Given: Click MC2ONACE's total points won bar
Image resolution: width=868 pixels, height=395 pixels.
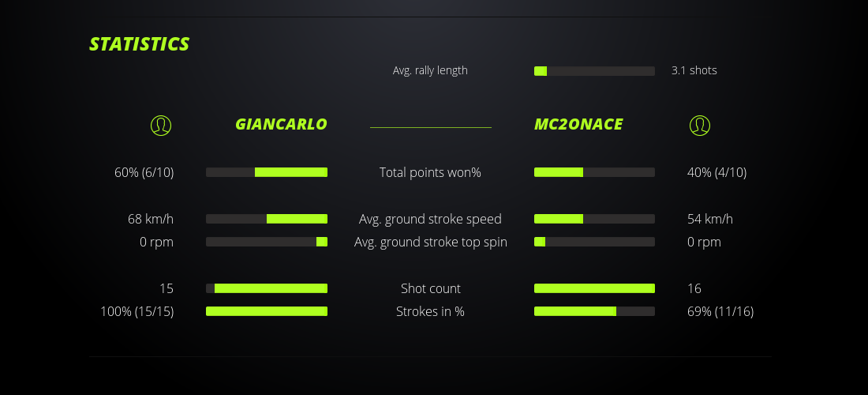Looking at the screenshot, I should tap(594, 172).
